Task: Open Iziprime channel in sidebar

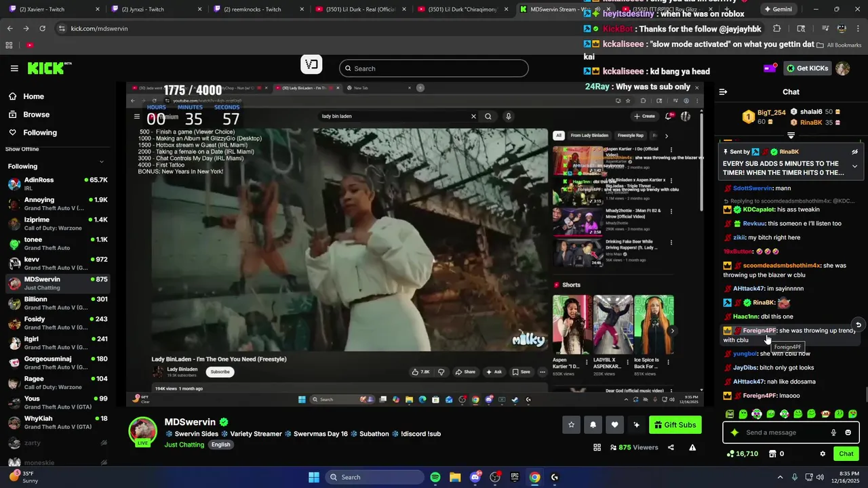Action: pyautogui.click(x=58, y=224)
